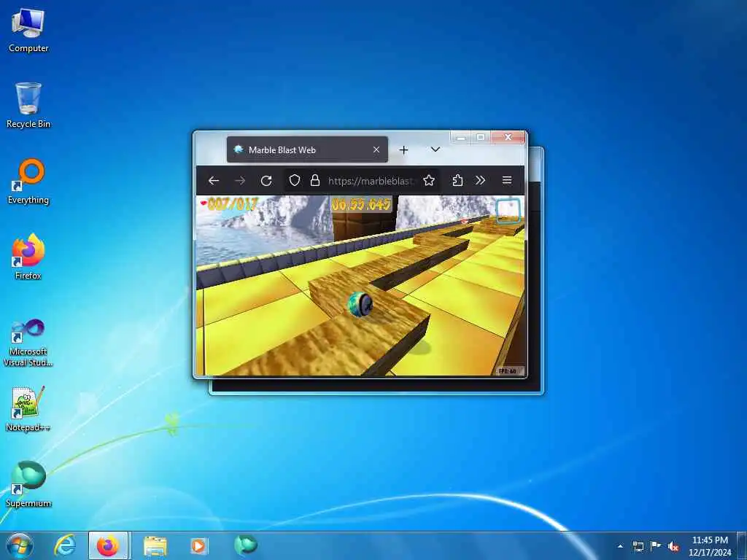Open the Recycle Bin desktop icon
Viewport: 747px width, 560px height.
(28, 106)
